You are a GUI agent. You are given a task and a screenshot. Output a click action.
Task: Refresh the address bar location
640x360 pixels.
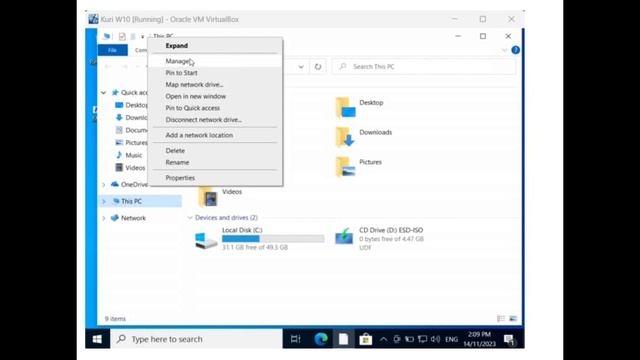[x=318, y=67]
